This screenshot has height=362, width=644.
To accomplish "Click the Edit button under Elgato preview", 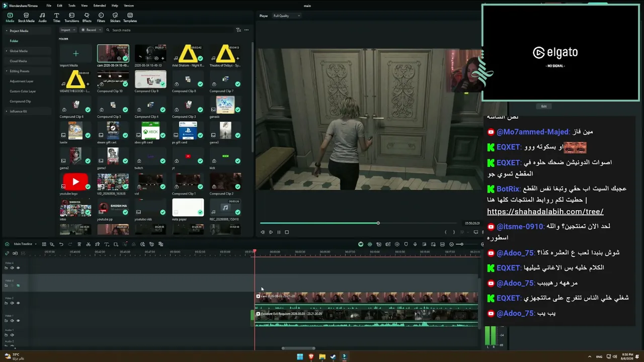I will [544, 106].
